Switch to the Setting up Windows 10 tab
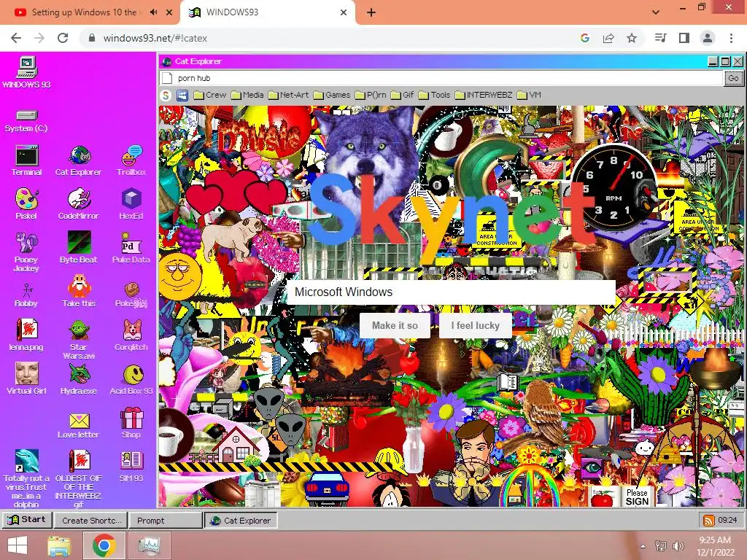747x560 pixels. coord(84,12)
